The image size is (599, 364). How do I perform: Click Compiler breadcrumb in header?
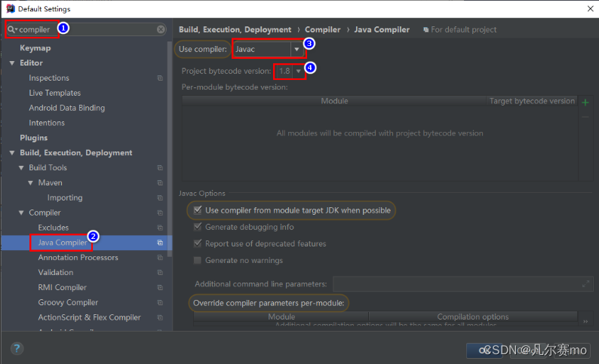(322, 29)
